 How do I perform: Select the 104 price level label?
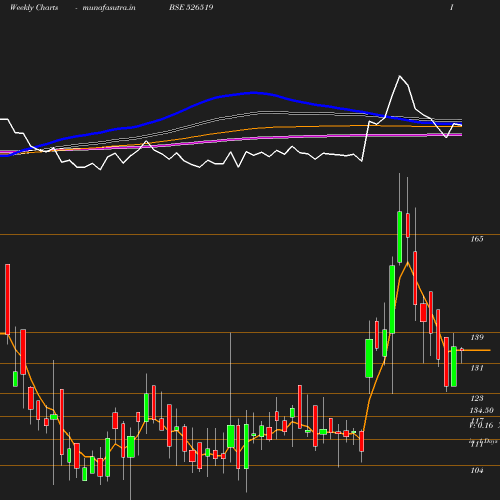tap(477, 470)
